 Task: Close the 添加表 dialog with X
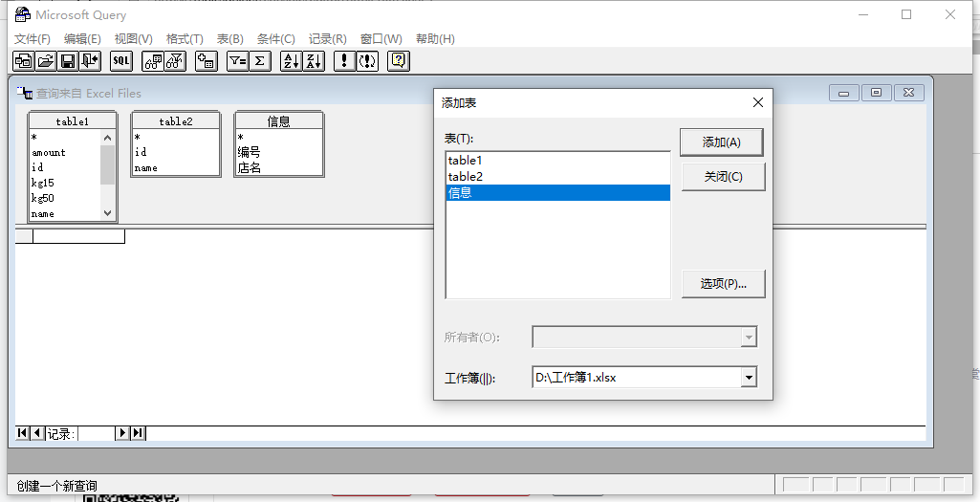point(757,102)
